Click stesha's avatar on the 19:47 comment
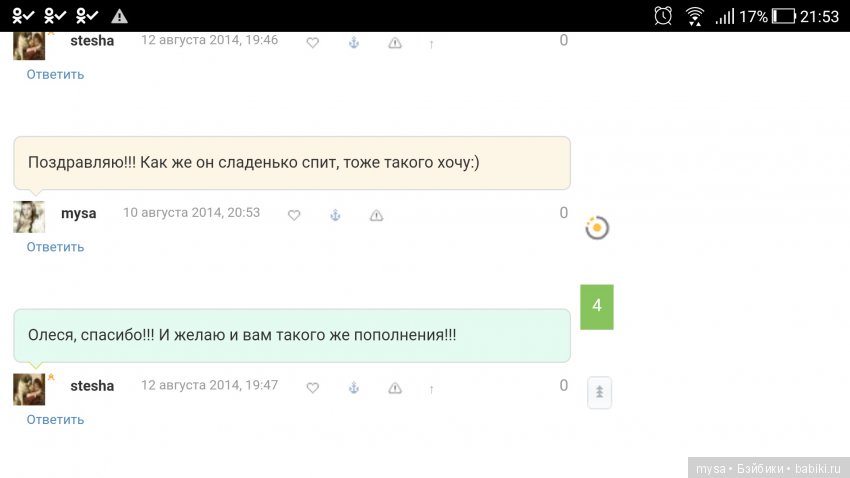This screenshot has height=478, width=850. (x=29, y=389)
